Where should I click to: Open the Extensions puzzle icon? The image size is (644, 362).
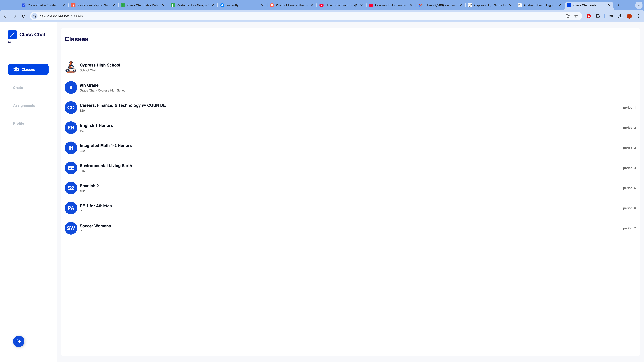(x=598, y=16)
